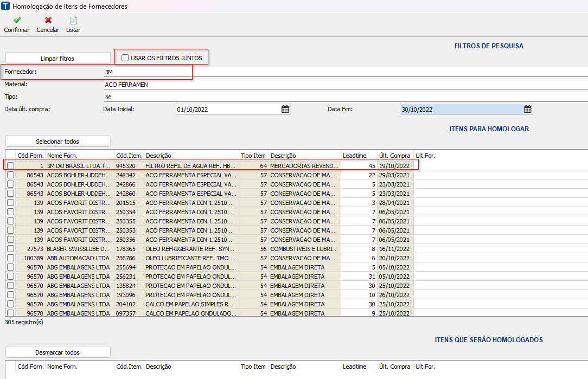Click the application logo in the title bar
Viewport: 588px width, 379px height.
pos(6,7)
